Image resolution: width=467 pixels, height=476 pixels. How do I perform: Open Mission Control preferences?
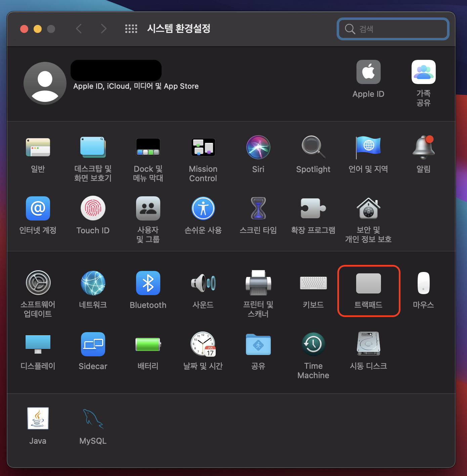click(203, 147)
